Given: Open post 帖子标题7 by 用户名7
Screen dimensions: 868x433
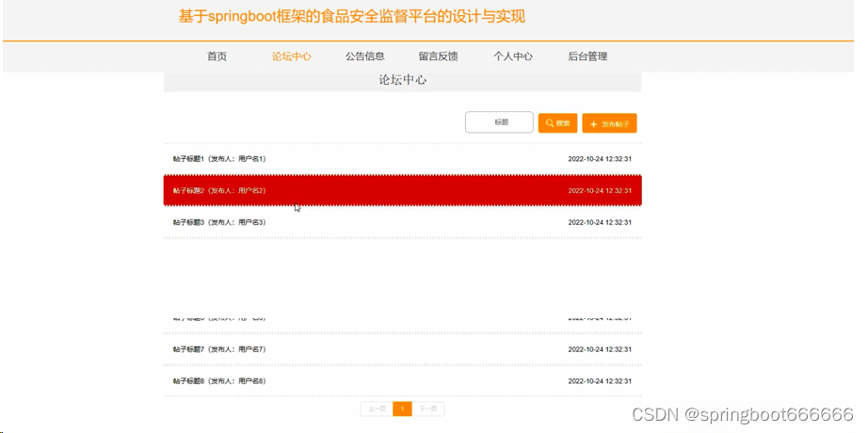Looking at the screenshot, I should point(402,349).
